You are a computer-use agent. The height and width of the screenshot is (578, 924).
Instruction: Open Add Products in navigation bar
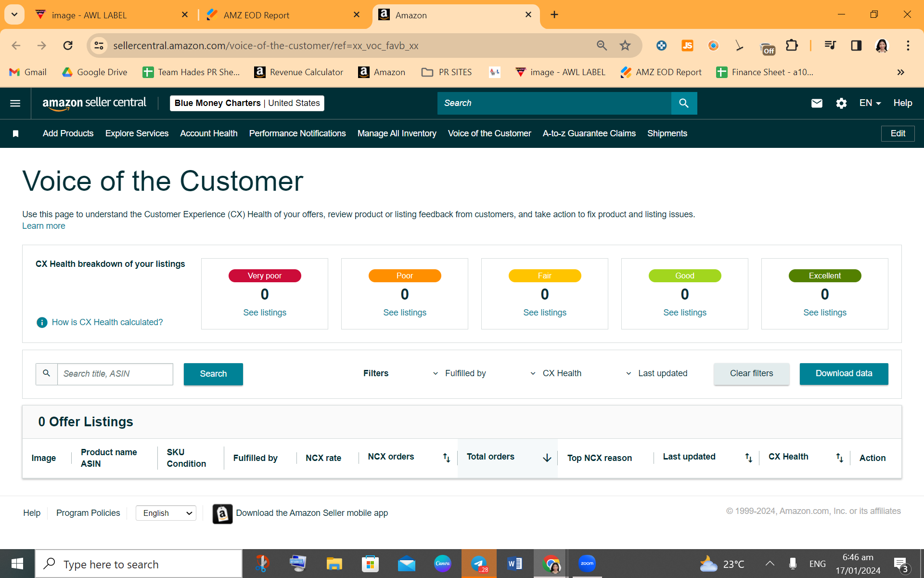68,133
